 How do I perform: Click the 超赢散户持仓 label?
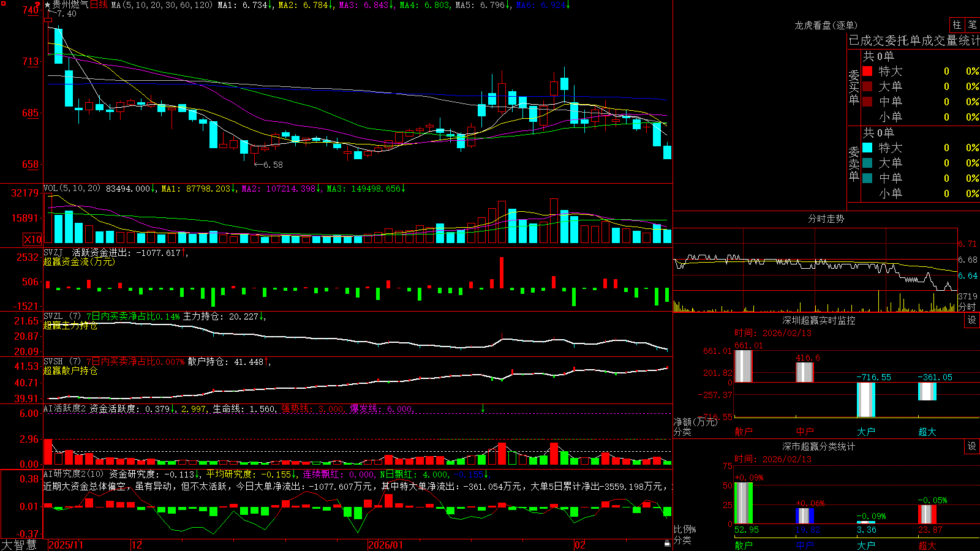70,370
